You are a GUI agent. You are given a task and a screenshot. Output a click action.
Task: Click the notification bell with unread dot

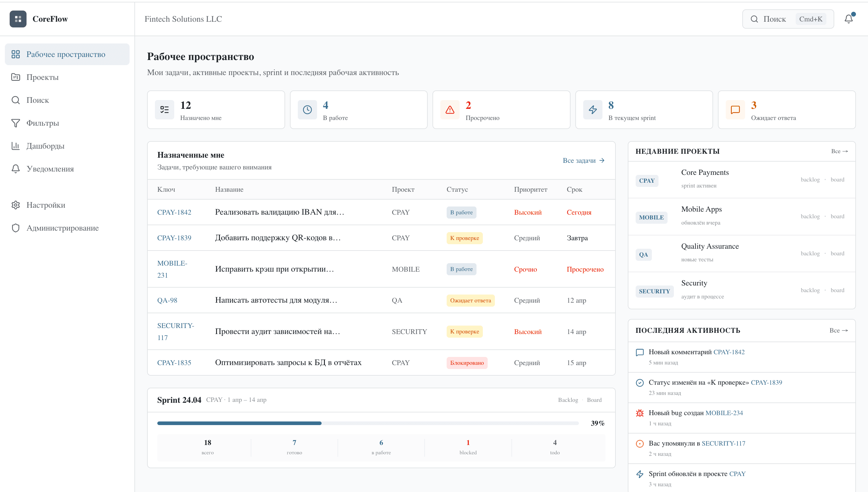[849, 19]
